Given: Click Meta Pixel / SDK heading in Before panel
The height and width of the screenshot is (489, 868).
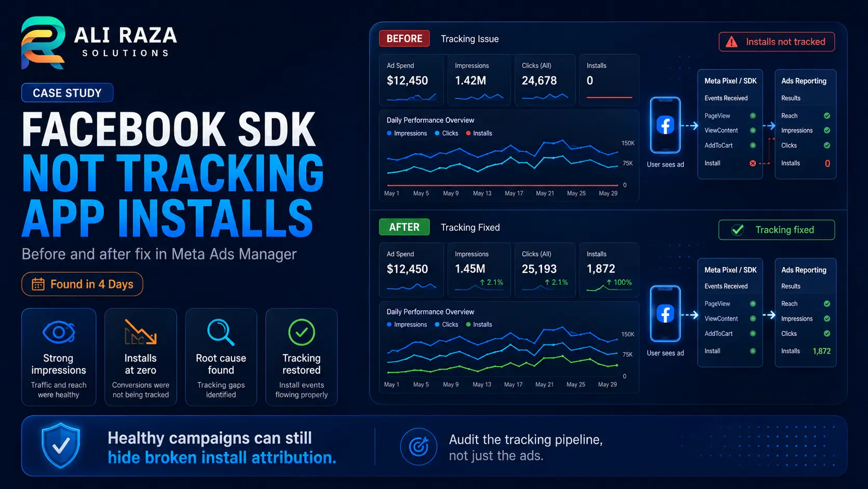Looking at the screenshot, I should point(730,81).
